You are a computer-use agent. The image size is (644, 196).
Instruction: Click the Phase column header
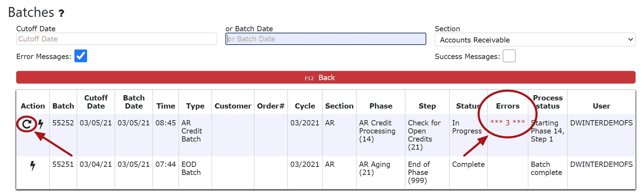click(x=381, y=106)
